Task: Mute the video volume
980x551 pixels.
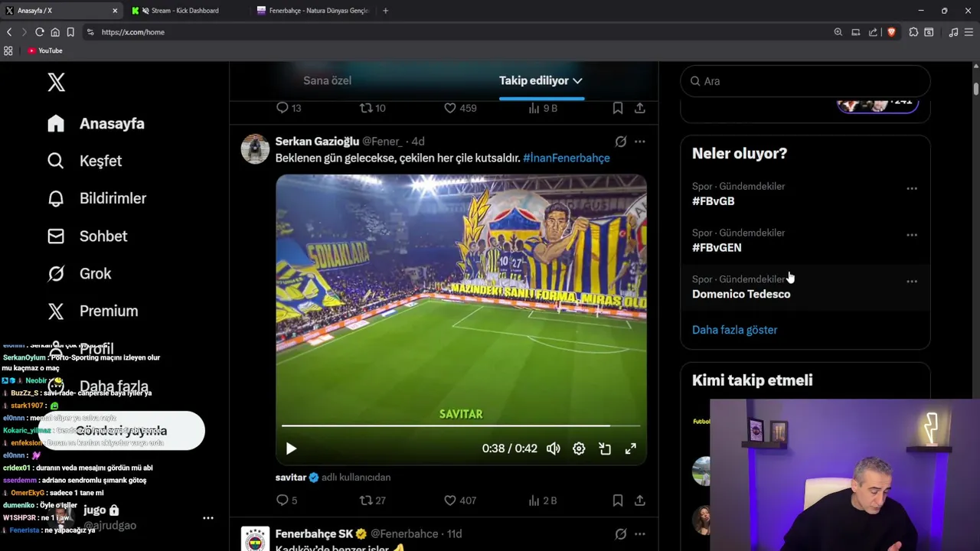Action: (x=553, y=449)
